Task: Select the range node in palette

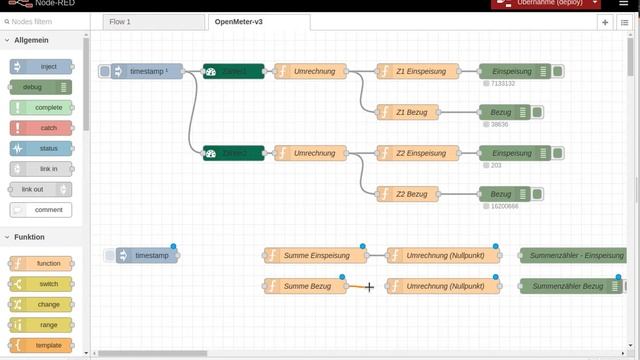Action: [x=41, y=325]
